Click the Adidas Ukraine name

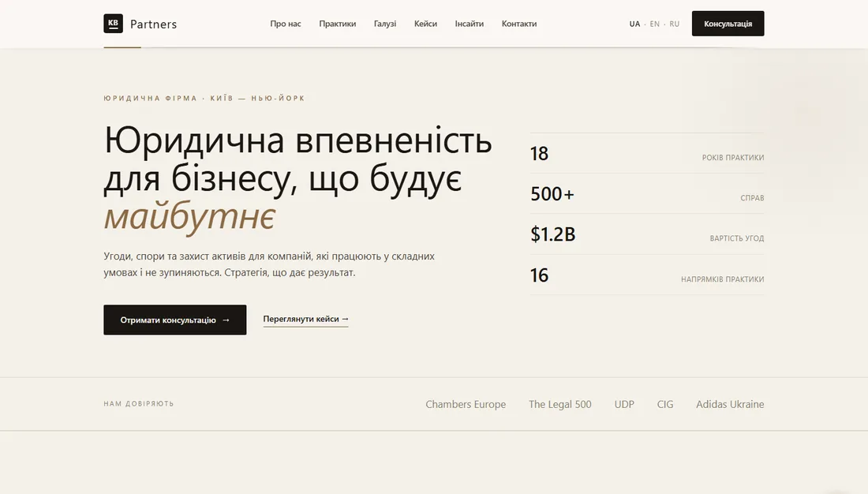(730, 404)
